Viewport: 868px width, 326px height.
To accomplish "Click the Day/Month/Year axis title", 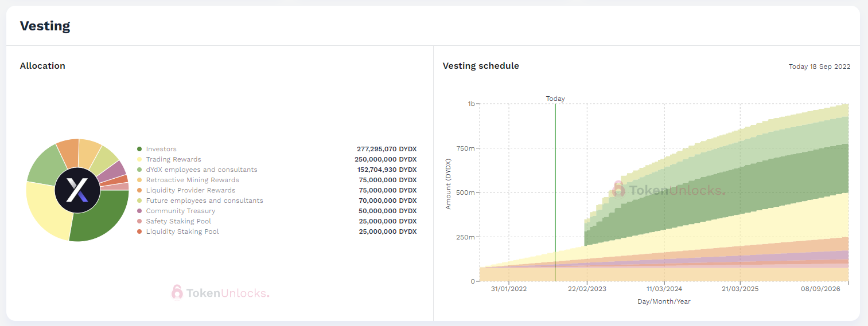I will pyautogui.click(x=664, y=301).
